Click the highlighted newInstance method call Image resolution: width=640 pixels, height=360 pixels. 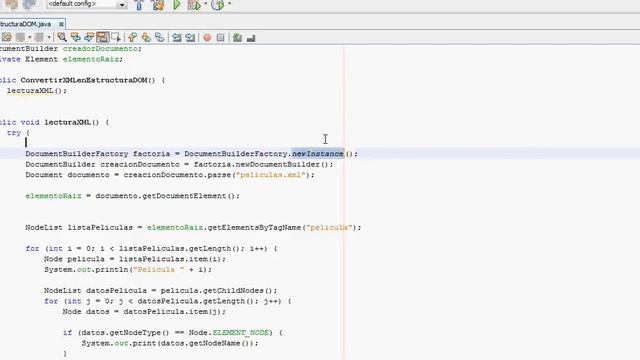[x=318, y=153]
